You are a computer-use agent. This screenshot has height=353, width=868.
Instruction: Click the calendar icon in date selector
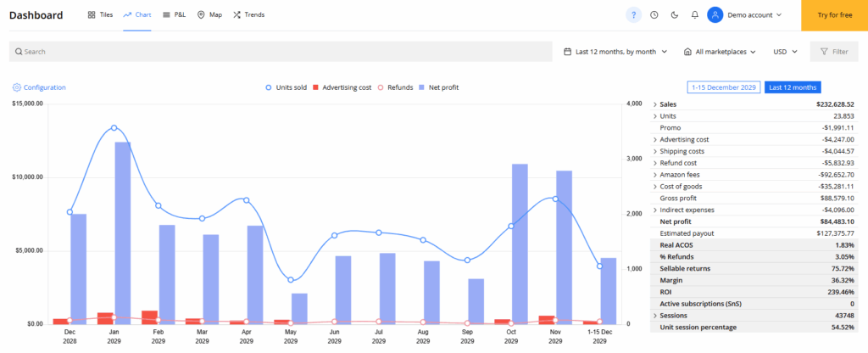(567, 52)
